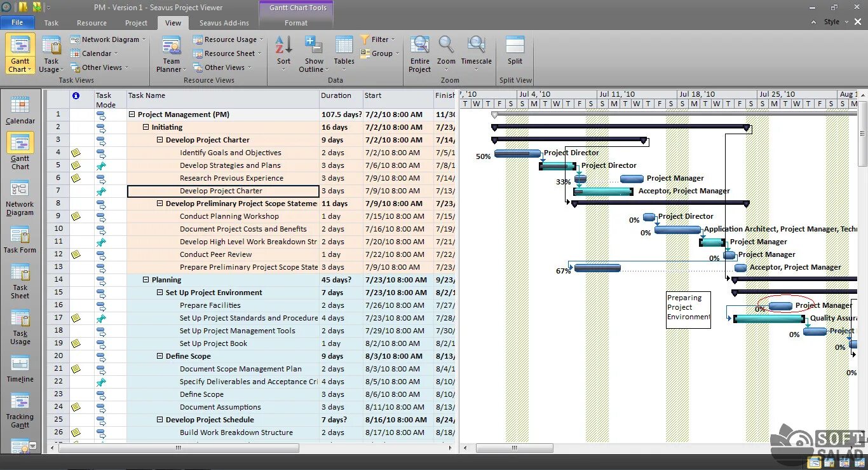
Task: Open the Timescale tool
Action: [476, 54]
